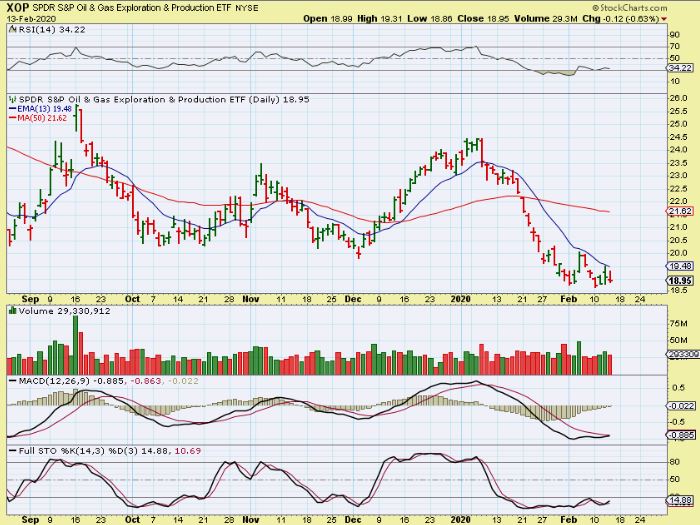Click the Low 18.86 header value
The image size is (700, 525).
[x=430, y=19]
